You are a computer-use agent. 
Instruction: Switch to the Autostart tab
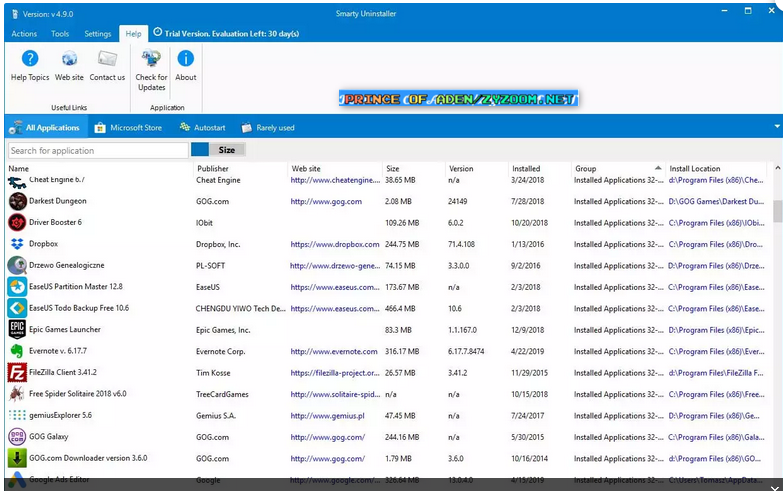click(x=202, y=128)
